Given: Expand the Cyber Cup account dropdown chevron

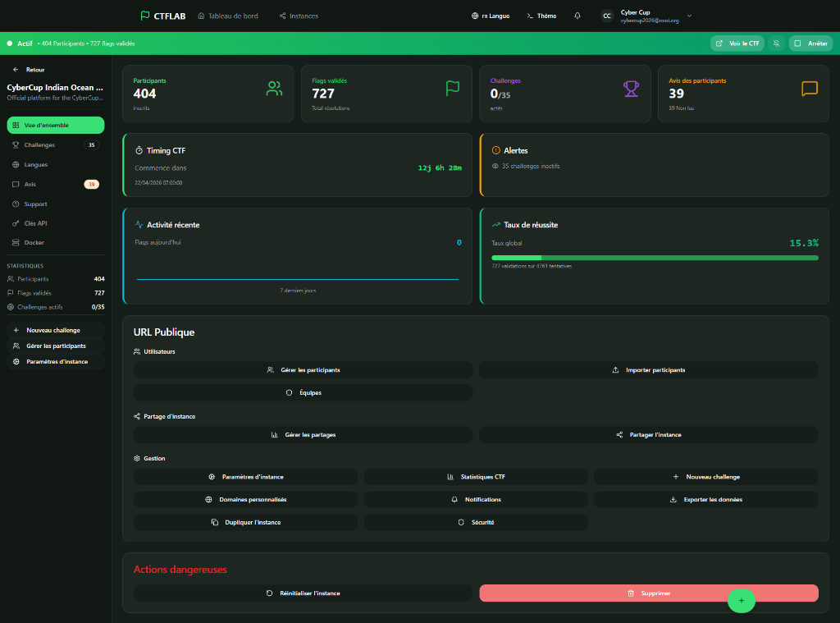Looking at the screenshot, I should coord(689,16).
